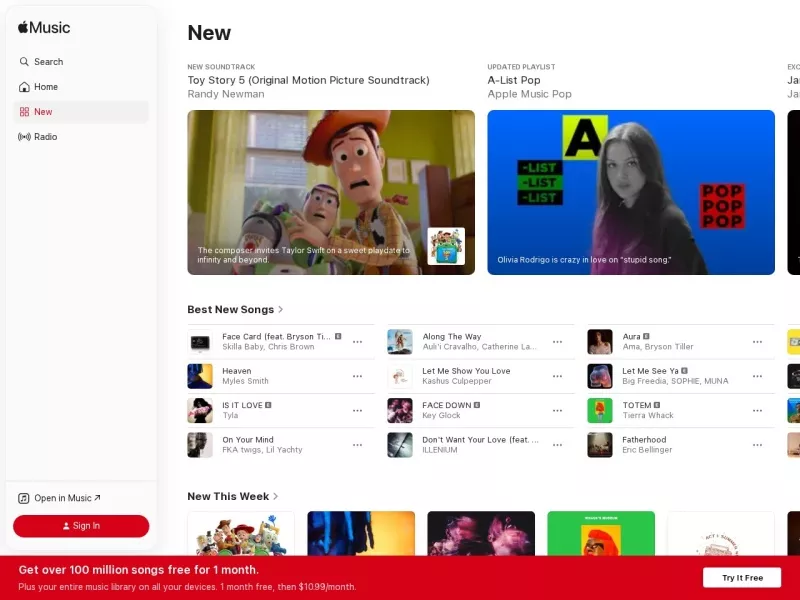
Task: Expand the Best New Songs section
Action: (x=235, y=310)
